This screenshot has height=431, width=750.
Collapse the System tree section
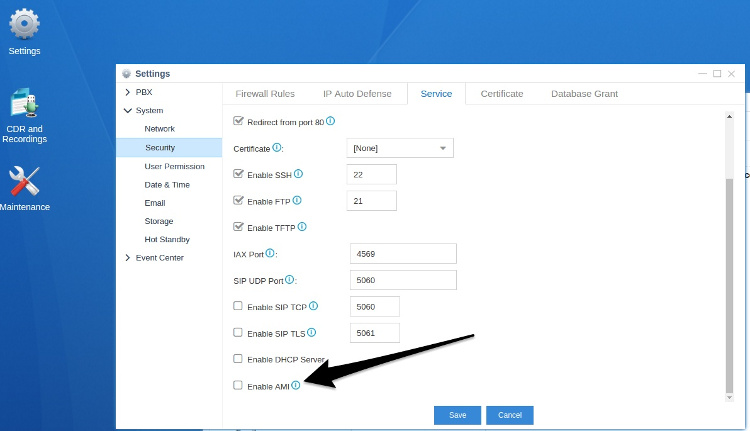(128, 111)
